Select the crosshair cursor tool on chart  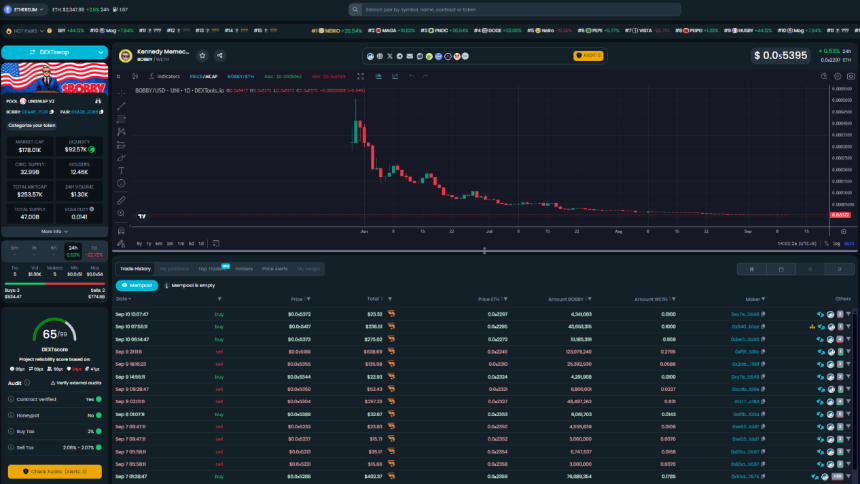121,93
